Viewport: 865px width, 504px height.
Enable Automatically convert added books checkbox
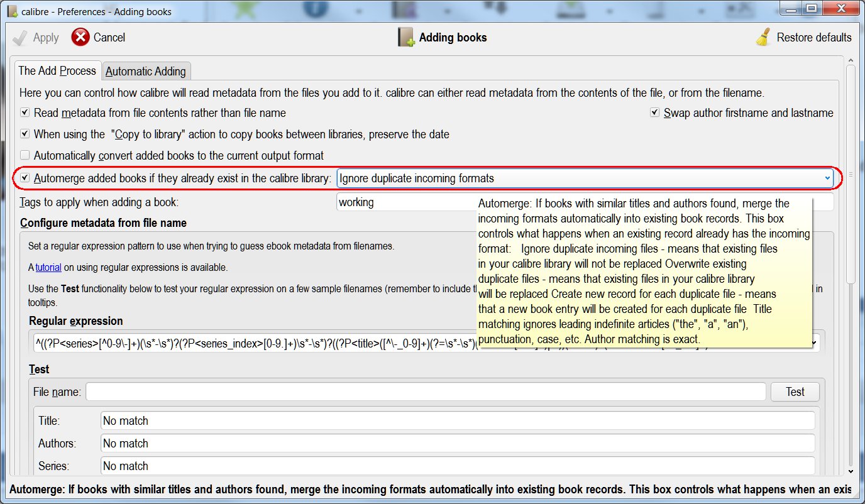click(x=25, y=155)
